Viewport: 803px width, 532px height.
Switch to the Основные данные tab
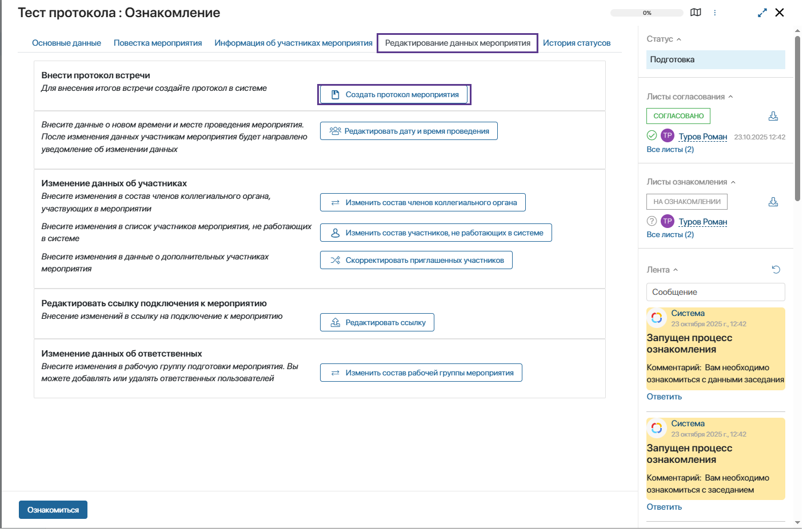click(x=66, y=43)
